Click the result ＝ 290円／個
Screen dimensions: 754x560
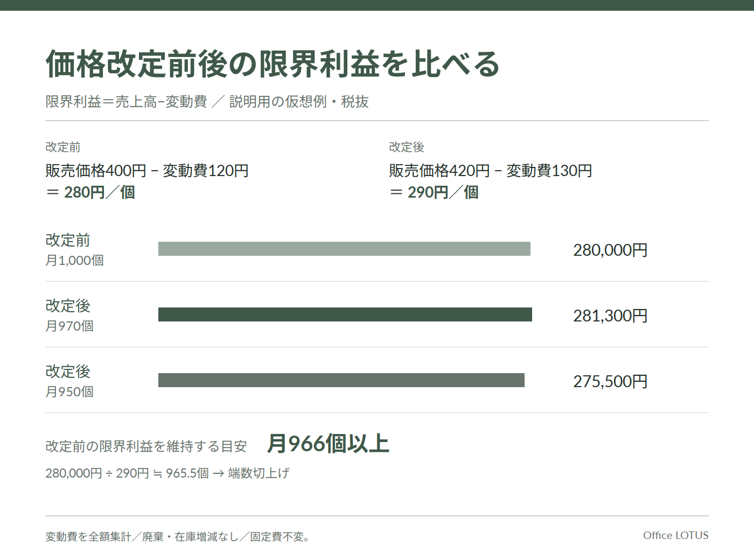(x=434, y=192)
